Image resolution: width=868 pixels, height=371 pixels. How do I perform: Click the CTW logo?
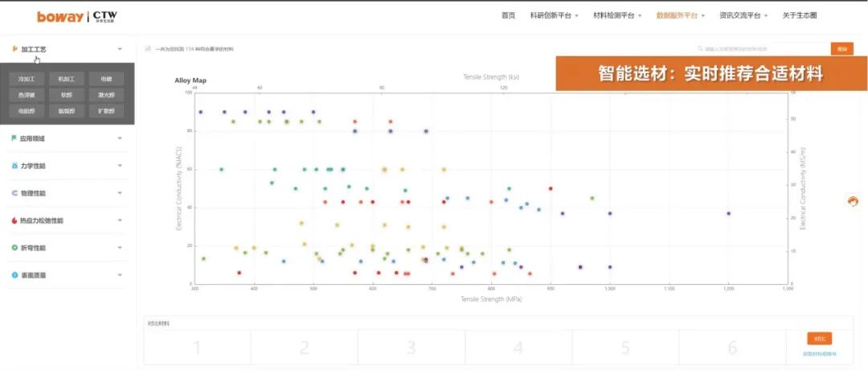point(104,17)
